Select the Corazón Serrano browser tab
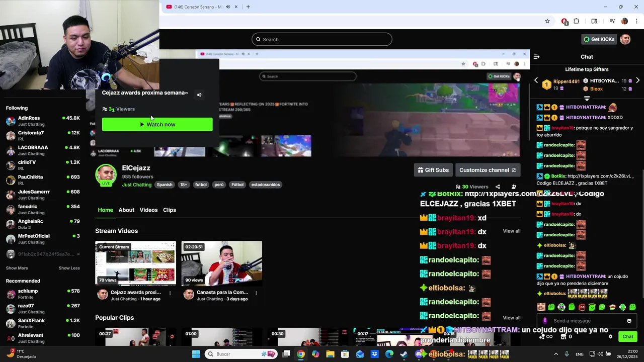 click(202, 7)
